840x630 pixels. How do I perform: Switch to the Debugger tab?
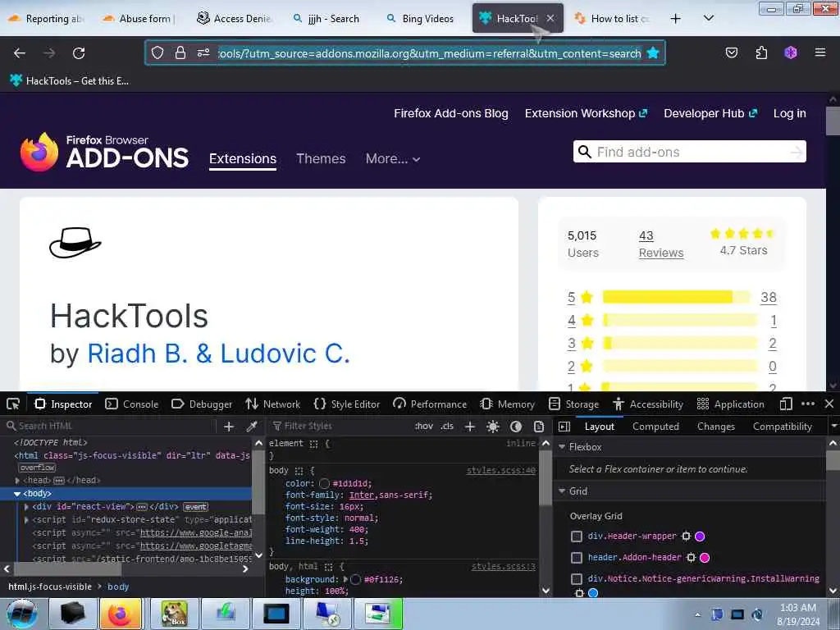tap(202, 404)
